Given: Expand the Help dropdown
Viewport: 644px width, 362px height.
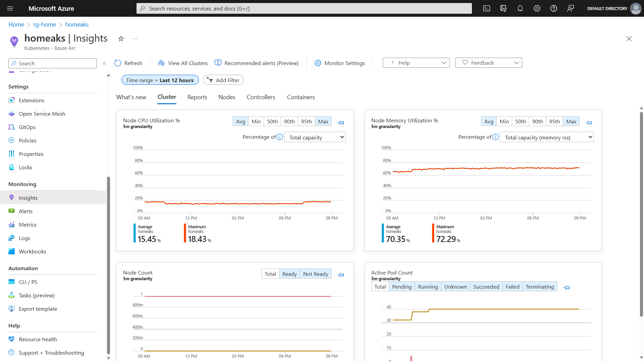Looking at the screenshot, I should point(416,63).
